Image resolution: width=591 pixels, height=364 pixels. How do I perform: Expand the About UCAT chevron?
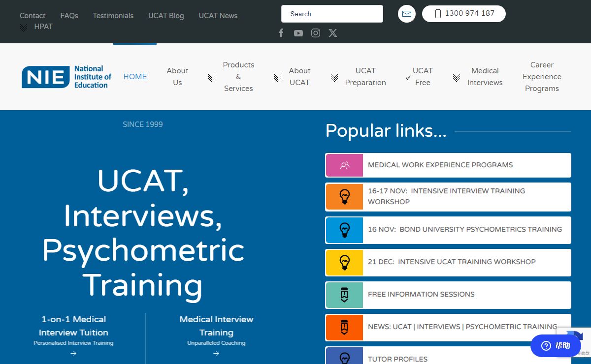click(278, 77)
